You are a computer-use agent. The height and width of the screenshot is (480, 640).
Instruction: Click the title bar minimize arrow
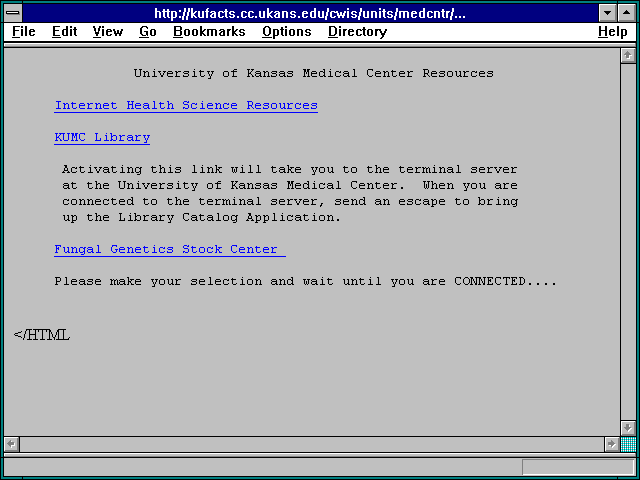click(x=607, y=13)
